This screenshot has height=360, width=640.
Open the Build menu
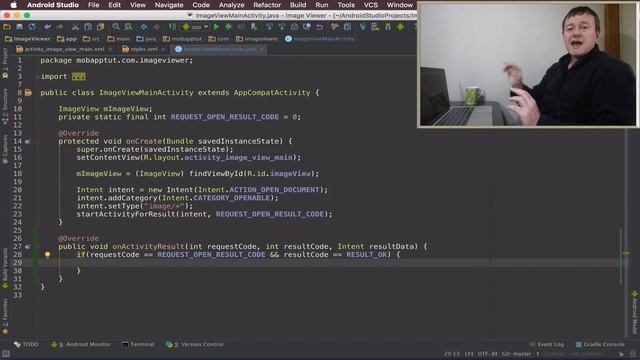coord(298,5)
